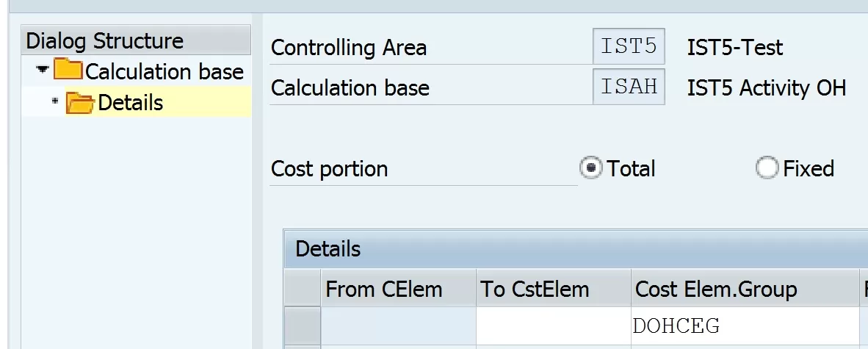
Task: Click the Dialog Structure panel header
Action: [136, 40]
